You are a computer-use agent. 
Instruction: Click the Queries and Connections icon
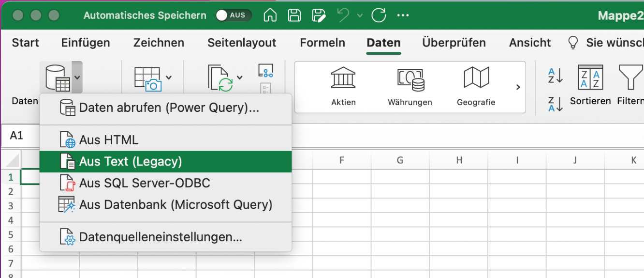pos(265,71)
